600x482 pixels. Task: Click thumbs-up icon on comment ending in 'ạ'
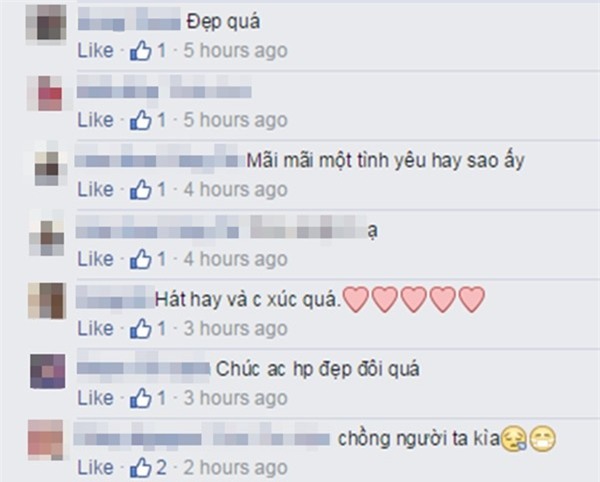(x=140, y=259)
